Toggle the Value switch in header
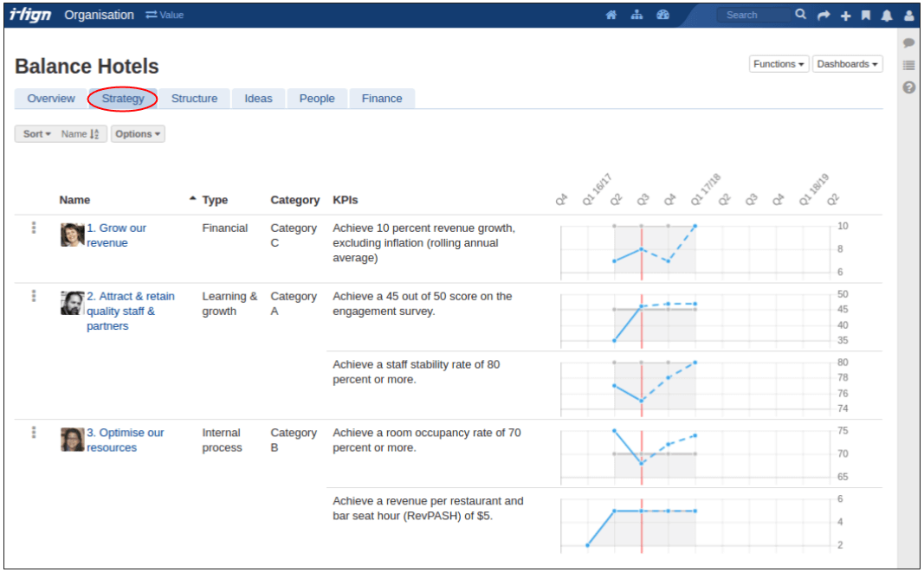924x572 pixels. coord(165,15)
